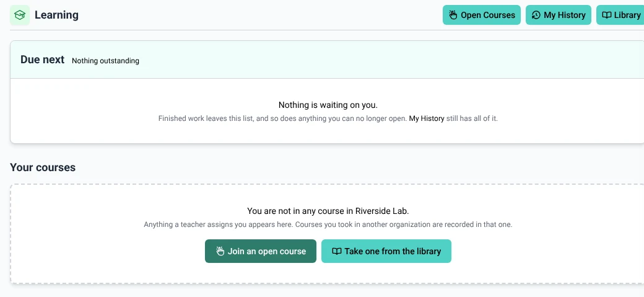Viewport: 644px width, 297px height.
Task: Choose Take one from the library
Action: pos(386,251)
